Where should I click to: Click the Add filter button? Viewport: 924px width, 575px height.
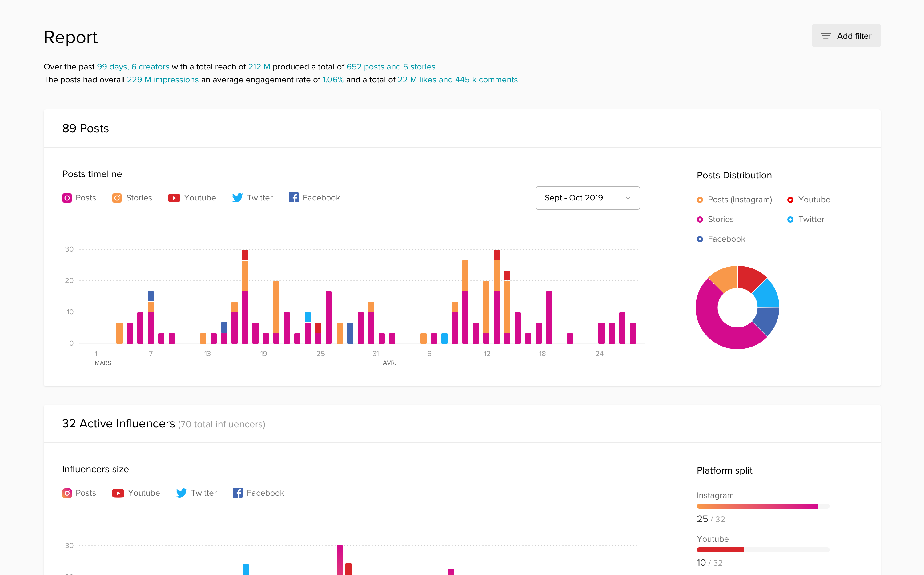(846, 36)
